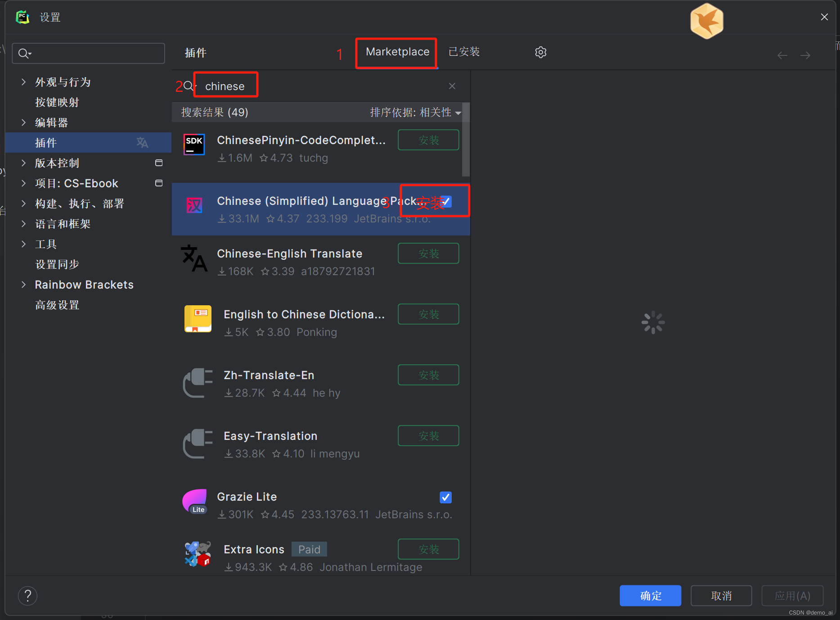This screenshot has height=620, width=840.
Task: Select 设置同步 in settings tree
Action: (x=57, y=264)
